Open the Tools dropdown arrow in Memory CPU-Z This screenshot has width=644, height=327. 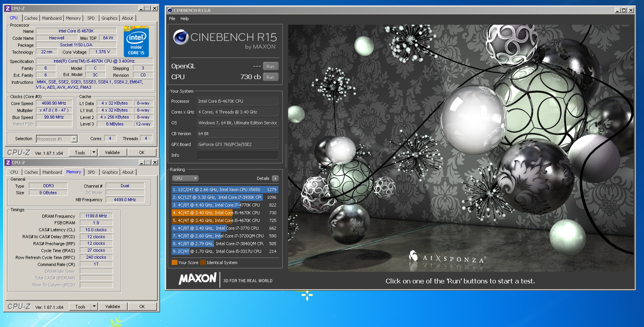[94, 307]
